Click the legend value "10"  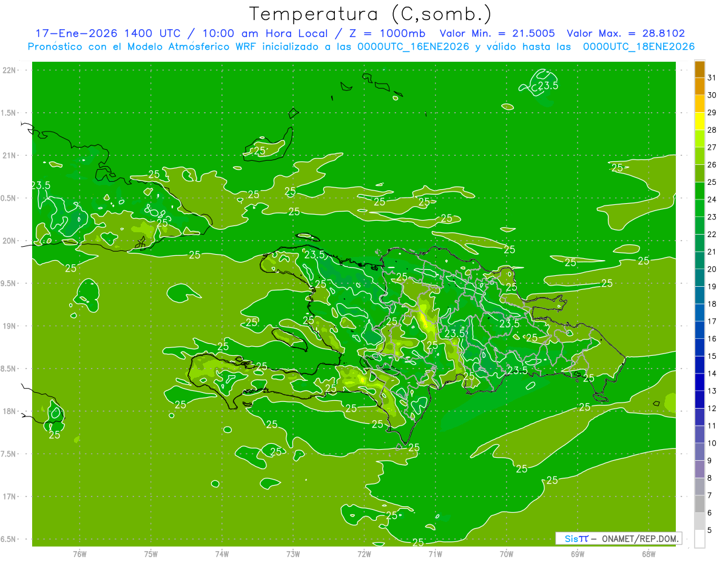712,443
